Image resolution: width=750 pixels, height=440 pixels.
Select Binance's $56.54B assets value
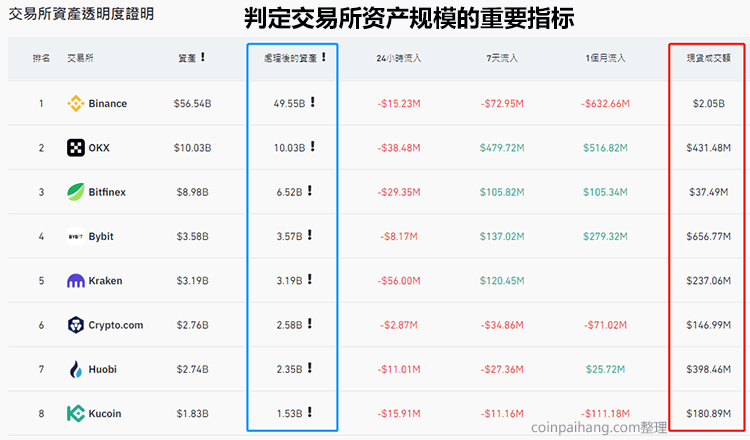tap(192, 103)
